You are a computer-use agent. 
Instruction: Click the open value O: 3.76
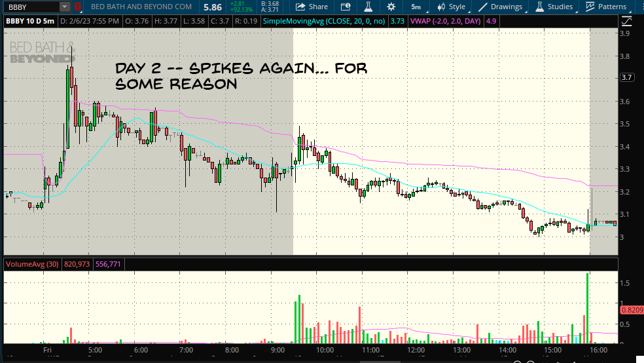[137, 21]
